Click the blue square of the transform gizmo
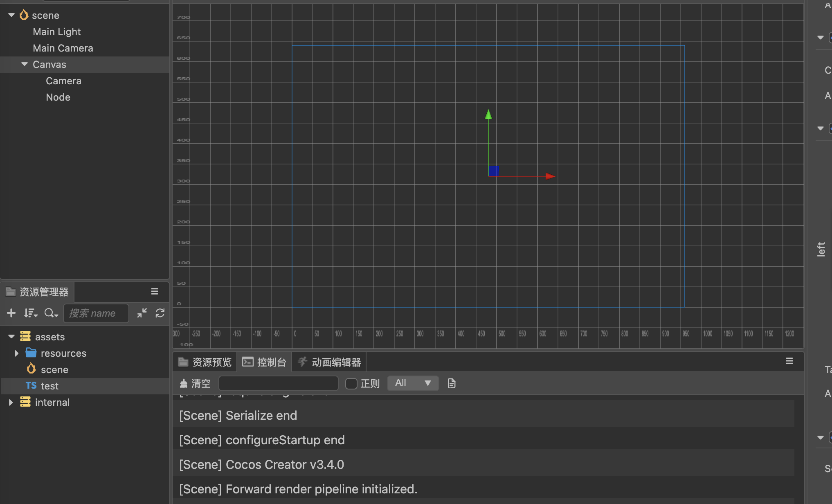This screenshot has height=504, width=832. click(x=494, y=171)
